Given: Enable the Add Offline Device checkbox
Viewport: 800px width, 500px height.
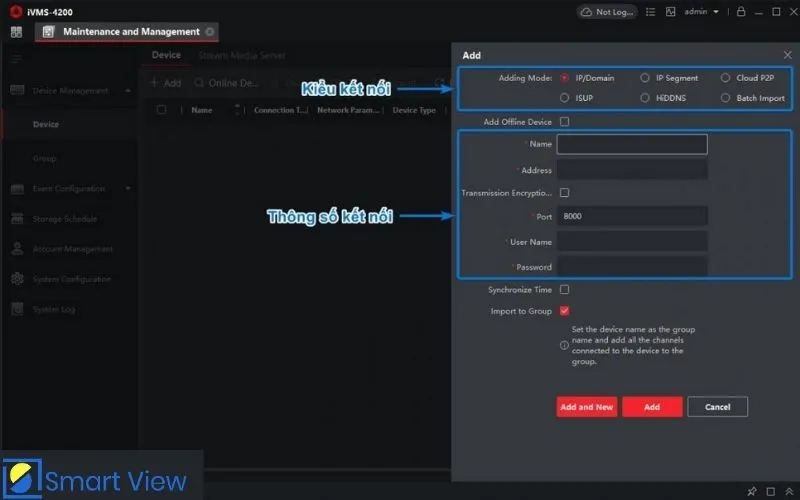Looking at the screenshot, I should coord(564,122).
